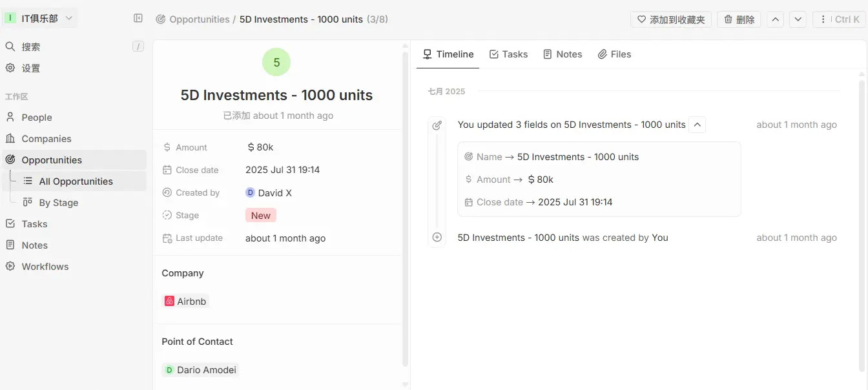Switch to the Tasks tab
This screenshot has width=868, height=390.
click(508, 54)
